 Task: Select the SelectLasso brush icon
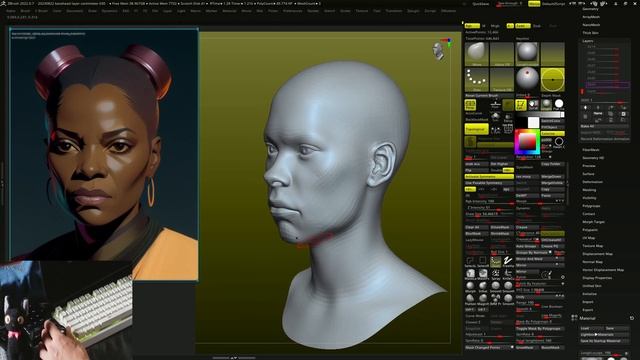(x=470, y=262)
